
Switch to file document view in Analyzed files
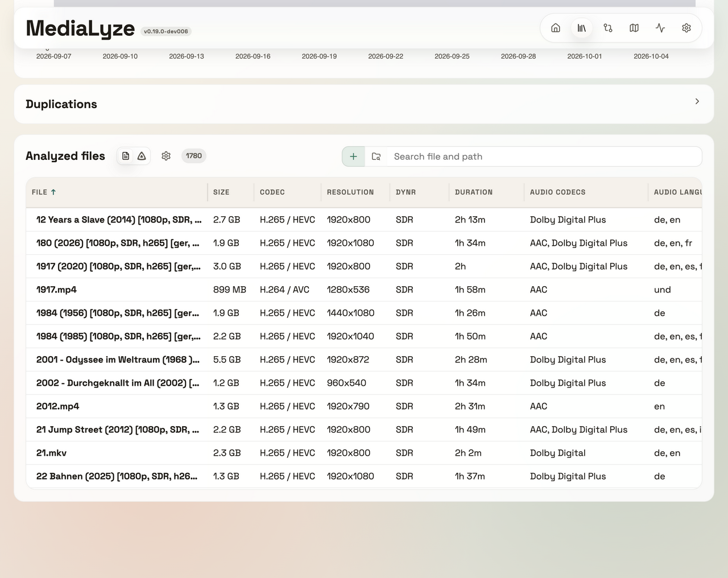point(126,156)
